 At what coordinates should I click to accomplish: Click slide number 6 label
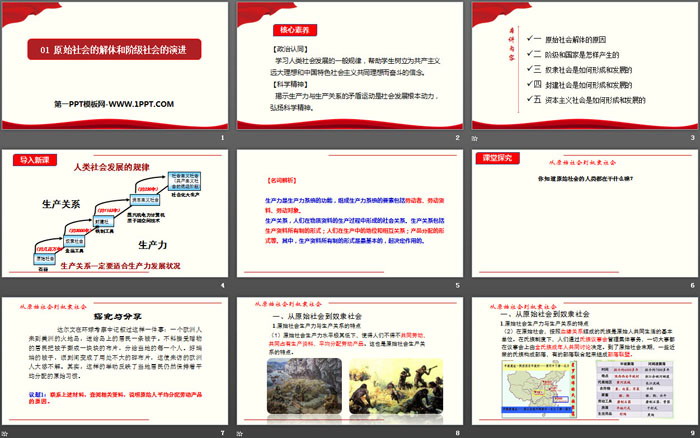click(692, 285)
